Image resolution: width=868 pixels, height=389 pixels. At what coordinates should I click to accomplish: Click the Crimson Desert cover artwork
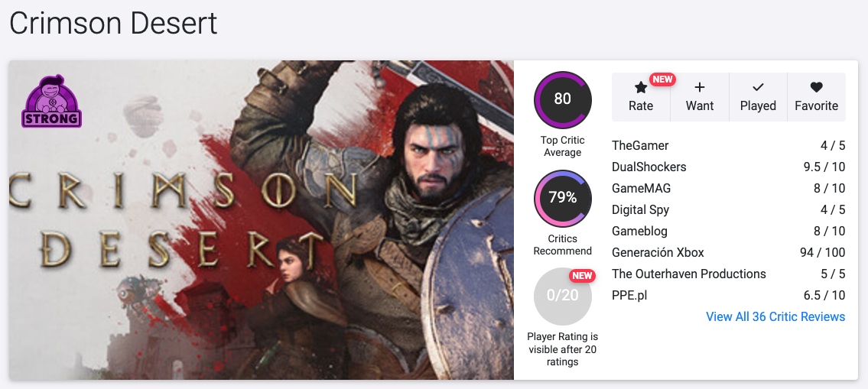(x=261, y=220)
